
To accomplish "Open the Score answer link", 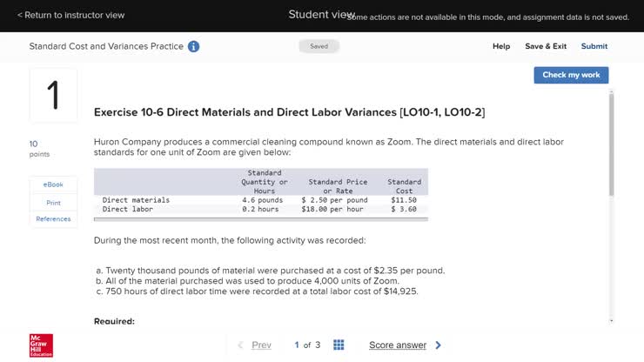I will click(x=398, y=345).
